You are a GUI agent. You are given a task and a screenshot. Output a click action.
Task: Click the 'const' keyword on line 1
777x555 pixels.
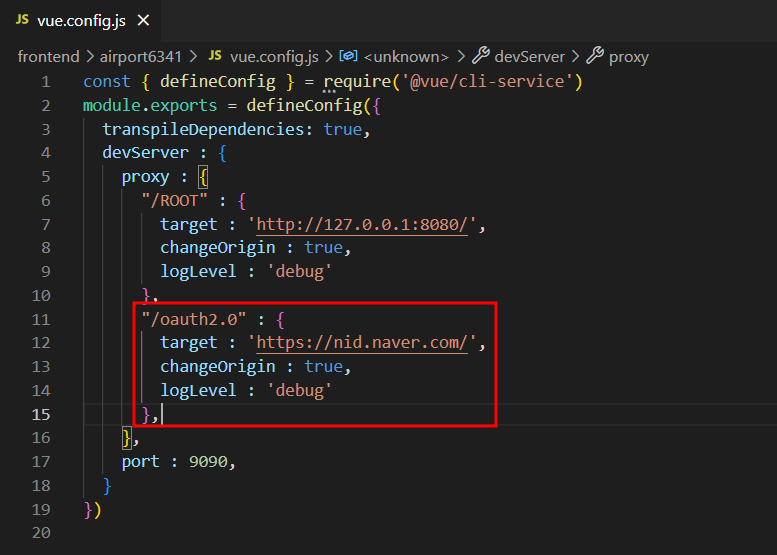click(x=107, y=82)
